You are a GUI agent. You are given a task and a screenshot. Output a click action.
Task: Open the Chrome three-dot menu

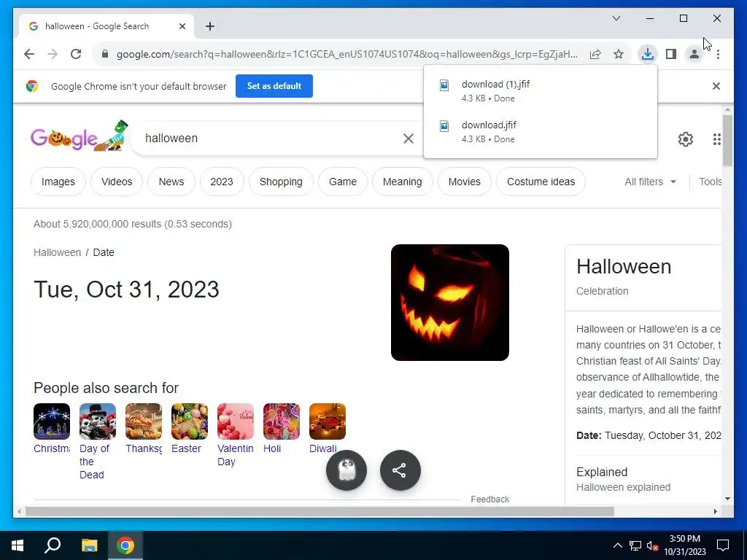point(718,54)
